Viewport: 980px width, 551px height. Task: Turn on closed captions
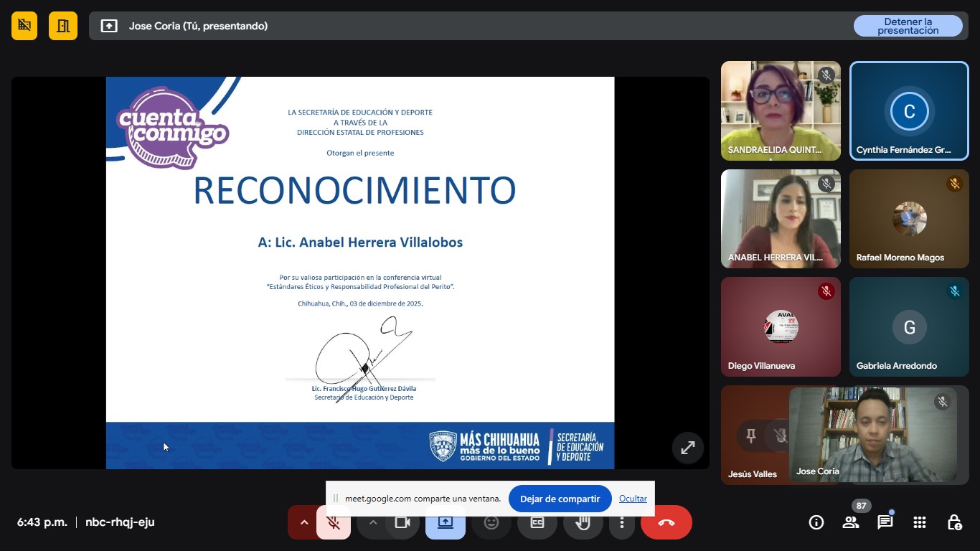point(537,522)
